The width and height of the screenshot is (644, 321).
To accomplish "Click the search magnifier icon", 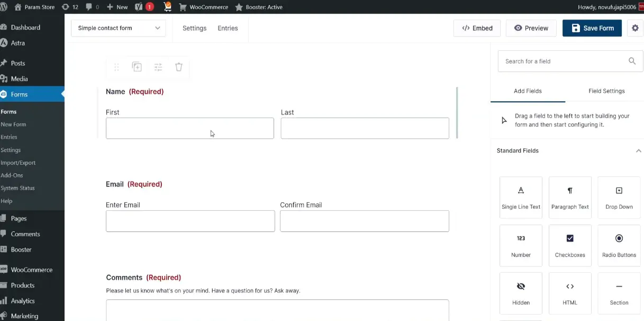I will 632,61.
